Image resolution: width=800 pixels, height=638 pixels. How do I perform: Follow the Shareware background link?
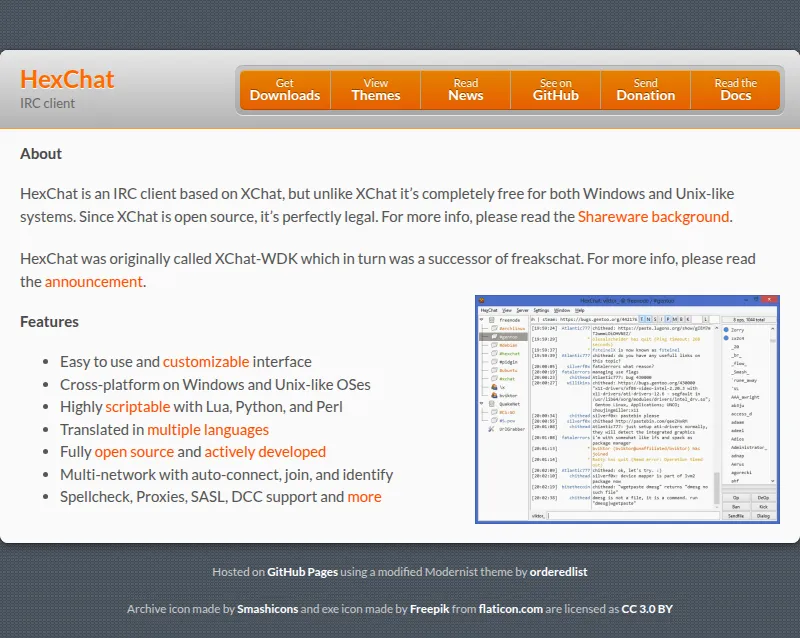653,217
